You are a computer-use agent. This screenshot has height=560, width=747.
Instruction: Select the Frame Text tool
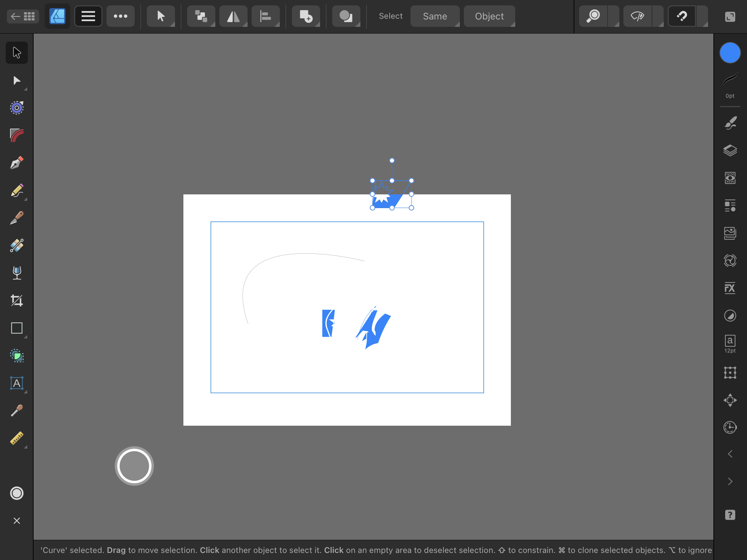pos(16,383)
